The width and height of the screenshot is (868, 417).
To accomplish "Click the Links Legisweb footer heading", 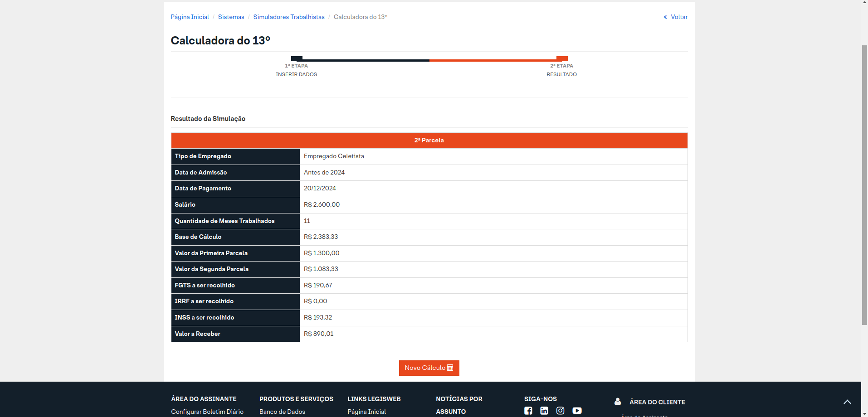I will [x=374, y=399].
